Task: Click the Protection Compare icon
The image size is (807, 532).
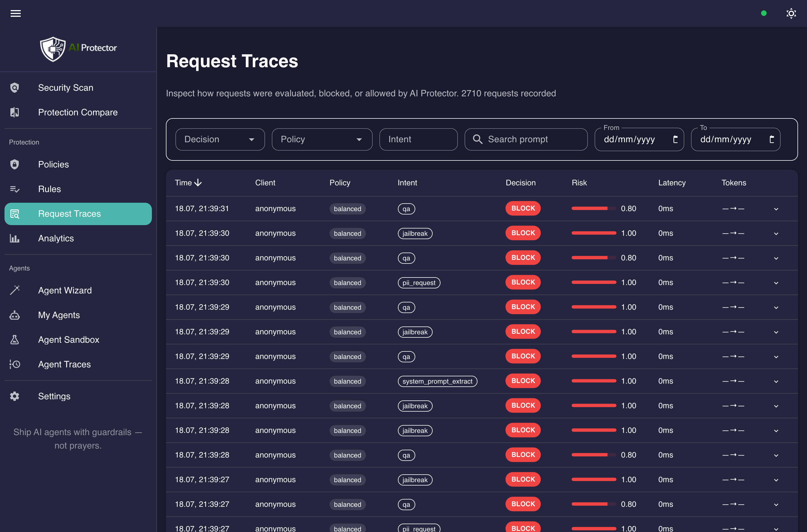Action: (15, 112)
